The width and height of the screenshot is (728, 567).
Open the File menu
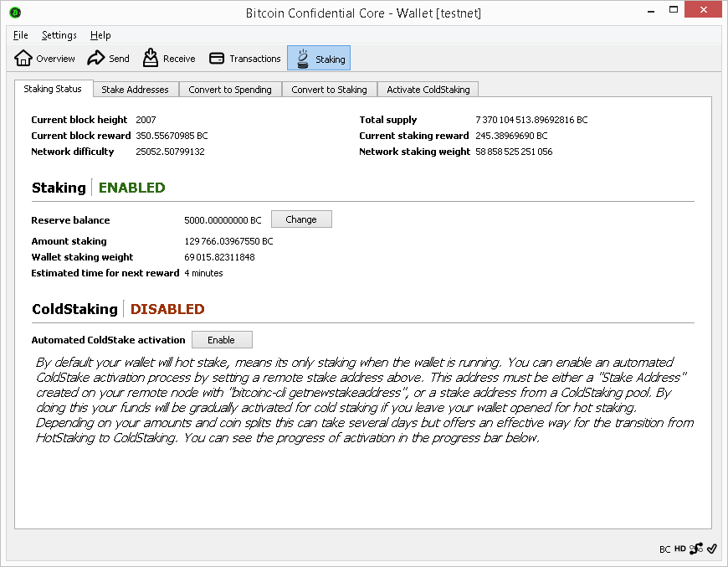tap(20, 35)
